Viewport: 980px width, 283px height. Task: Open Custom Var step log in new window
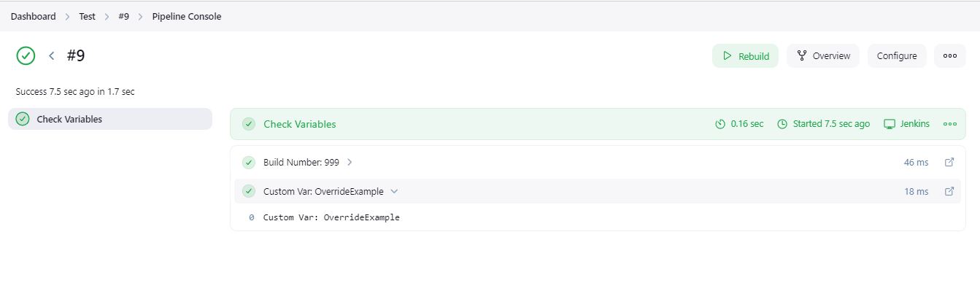pyautogui.click(x=949, y=191)
